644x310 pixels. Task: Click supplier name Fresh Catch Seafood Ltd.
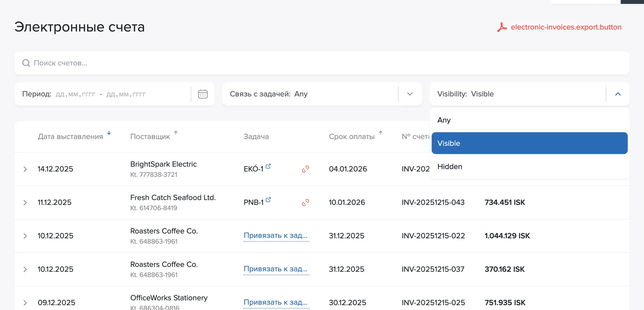(x=173, y=198)
